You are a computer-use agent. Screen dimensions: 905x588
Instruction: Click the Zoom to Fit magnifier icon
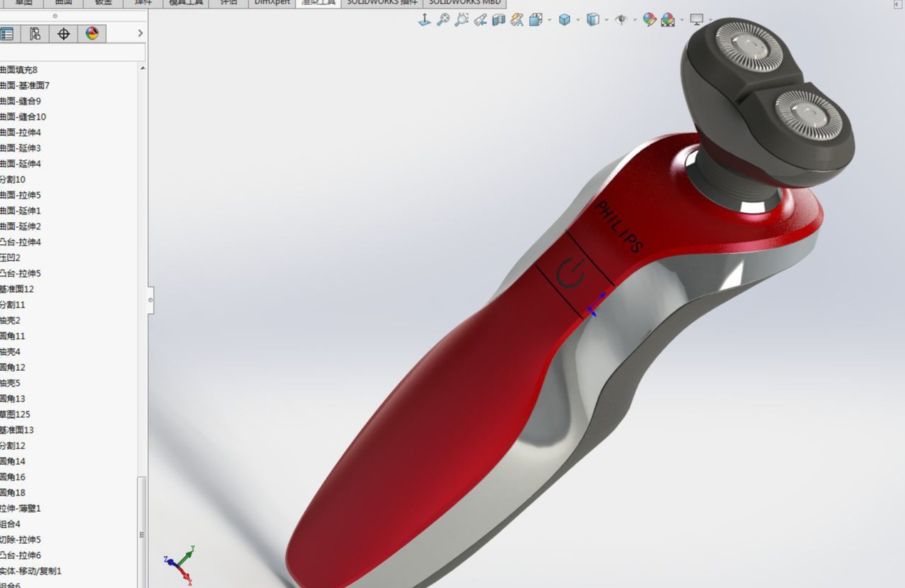point(443,20)
